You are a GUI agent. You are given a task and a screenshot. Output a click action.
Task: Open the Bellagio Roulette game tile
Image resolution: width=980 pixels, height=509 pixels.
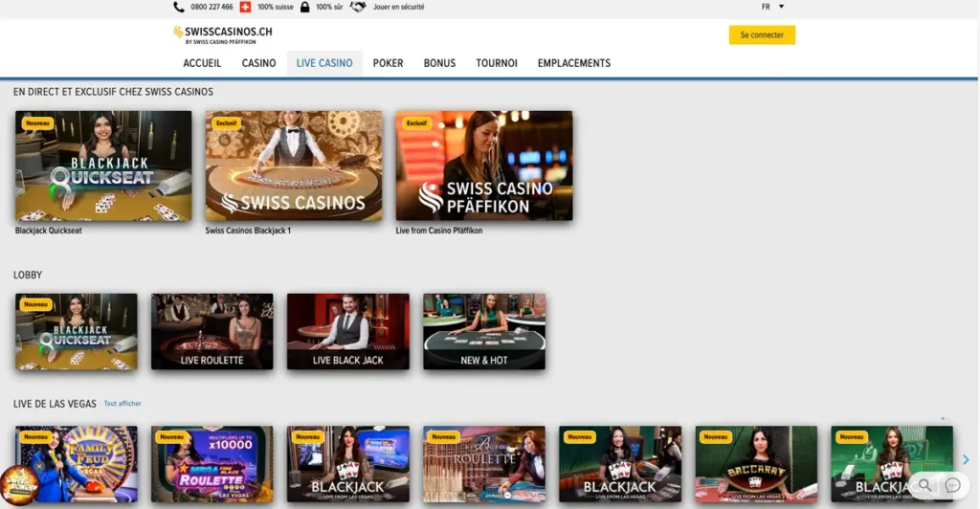(484, 464)
